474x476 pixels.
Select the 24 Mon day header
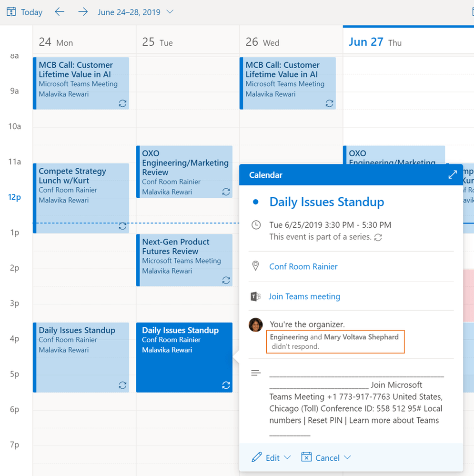click(x=56, y=42)
